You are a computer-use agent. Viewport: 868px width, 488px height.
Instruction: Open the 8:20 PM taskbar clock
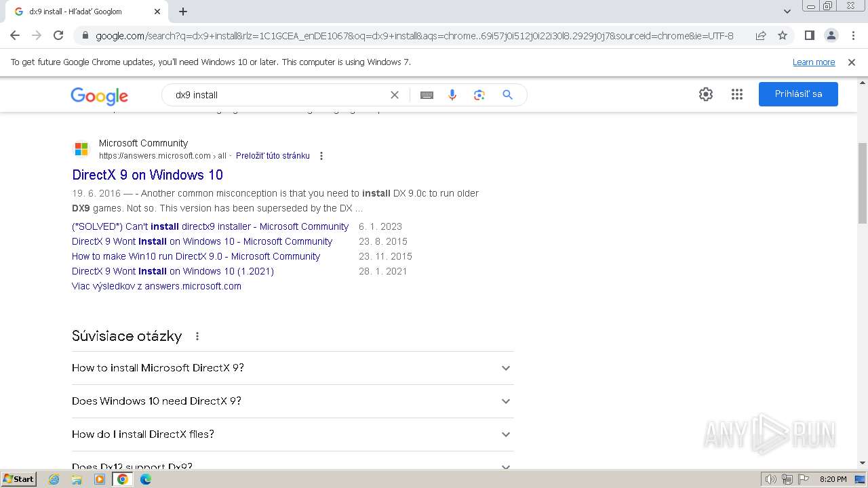(x=833, y=479)
